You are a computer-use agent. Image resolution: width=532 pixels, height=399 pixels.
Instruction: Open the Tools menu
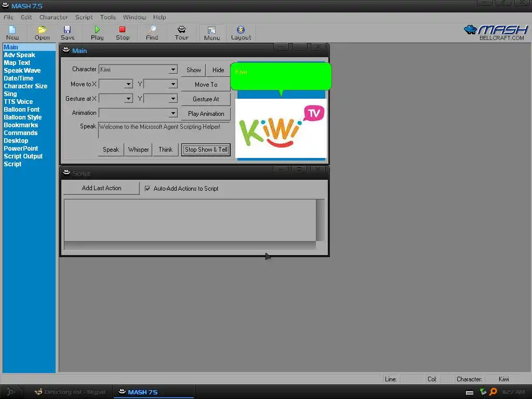(108, 17)
